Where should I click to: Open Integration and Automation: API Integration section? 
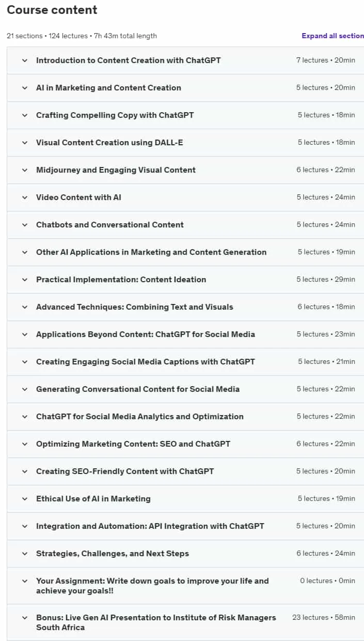(x=150, y=526)
